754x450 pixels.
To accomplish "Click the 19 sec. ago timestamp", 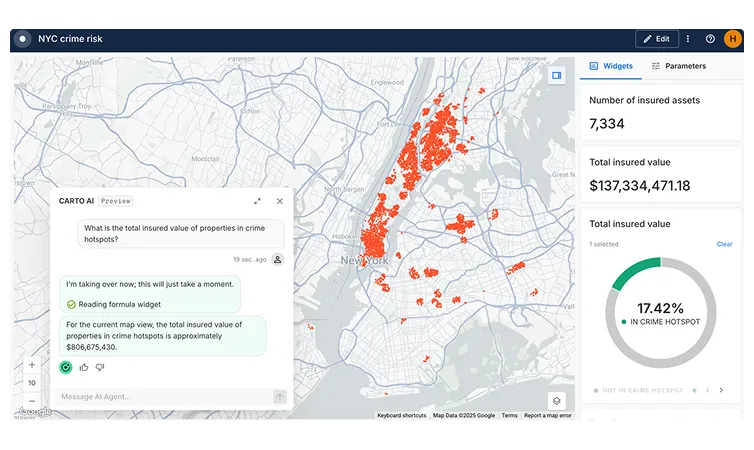I will point(250,260).
